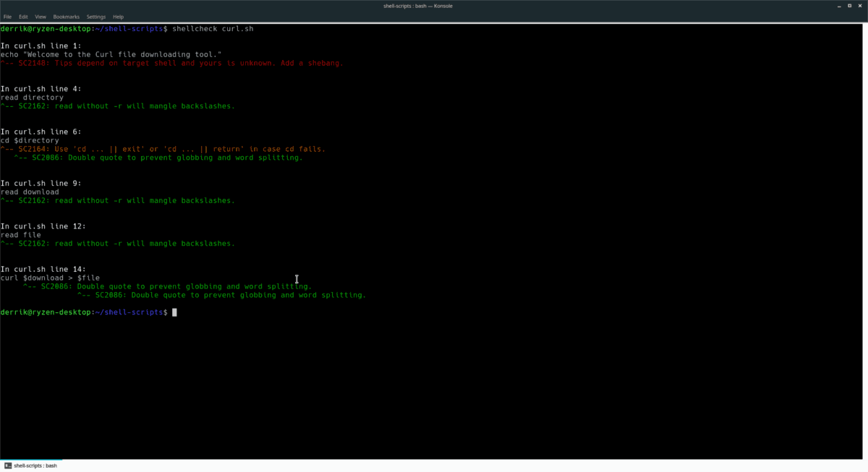Close the Konsole window
The image size is (868, 472).
pyautogui.click(x=859, y=6)
